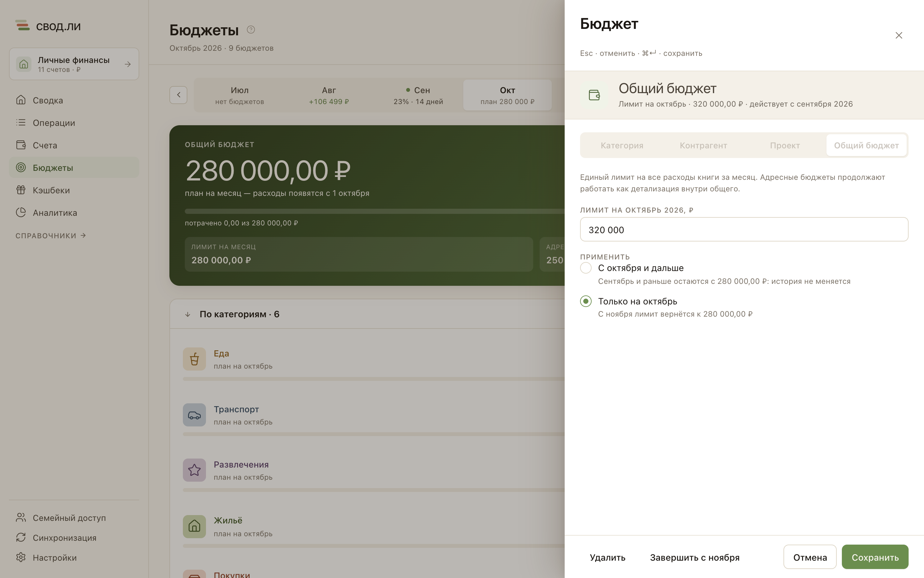Close the Бюджет panel with the X
The image size is (924, 578).
pos(899,36)
